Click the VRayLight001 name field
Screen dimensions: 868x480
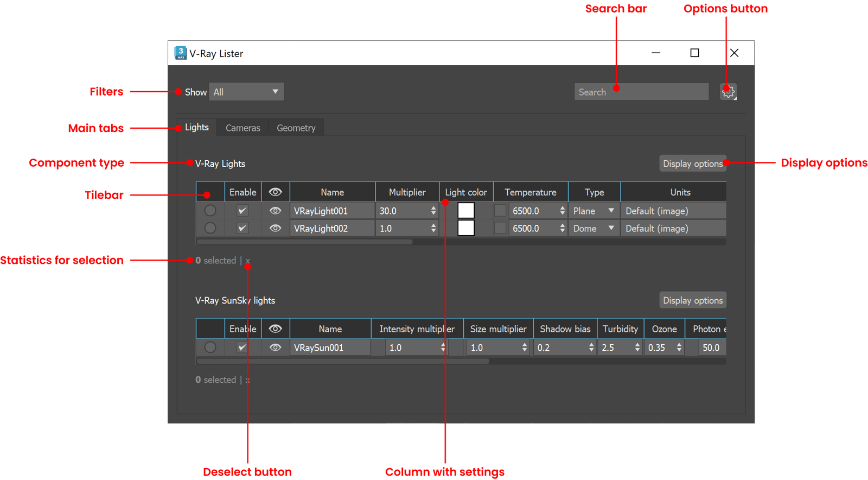332,211
